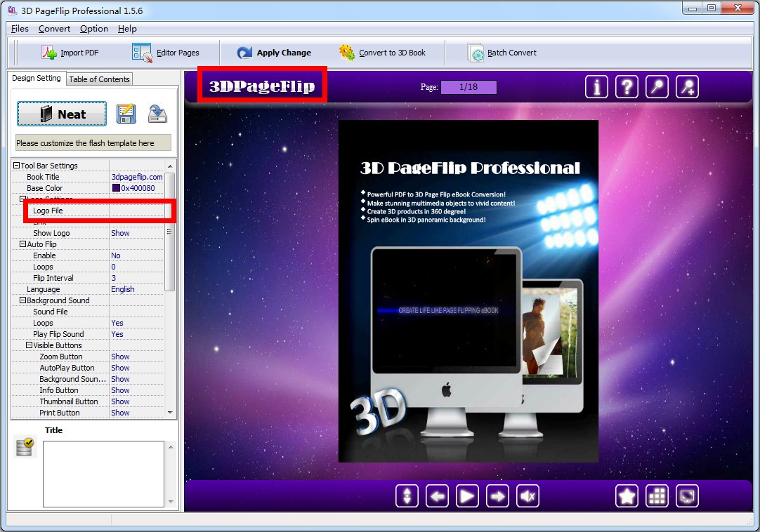Change the Play Flip Sound value Yes
The image size is (760, 532).
[x=137, y=334]
